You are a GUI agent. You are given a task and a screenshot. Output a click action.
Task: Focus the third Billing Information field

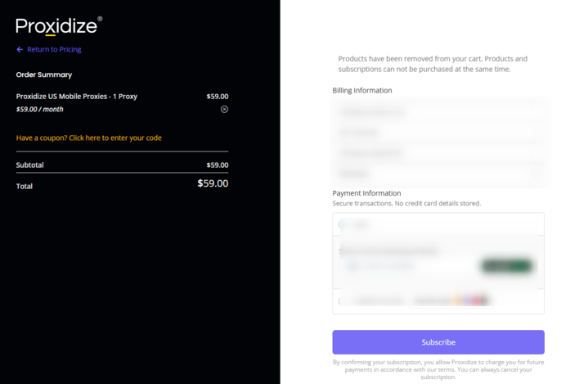pos(438,153)
